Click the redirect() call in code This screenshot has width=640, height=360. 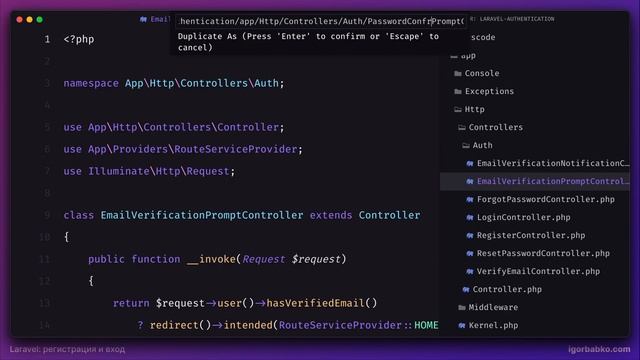pos(180,325)
